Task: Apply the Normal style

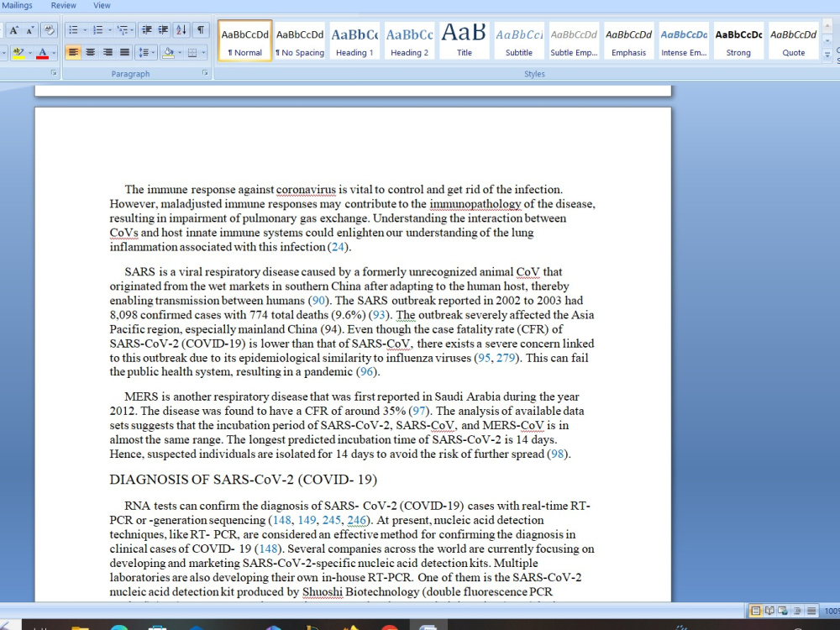Action: (x=244, y=40)
